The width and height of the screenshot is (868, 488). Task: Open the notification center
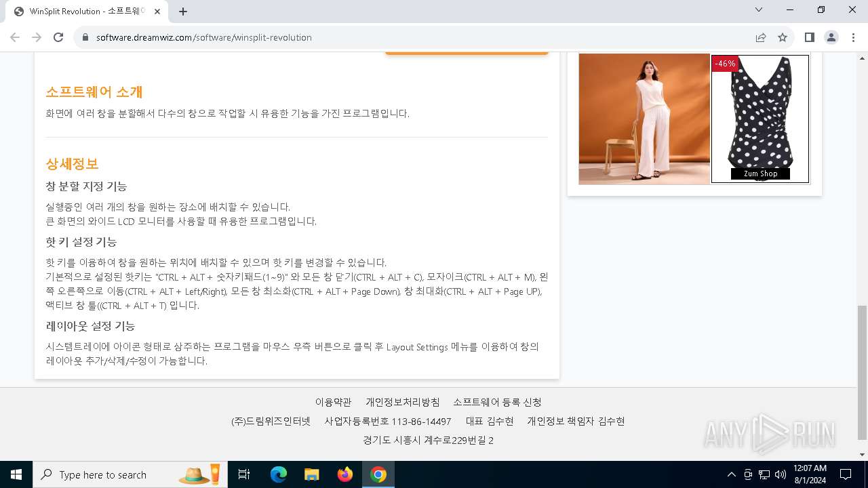click(x=846, y=474)
